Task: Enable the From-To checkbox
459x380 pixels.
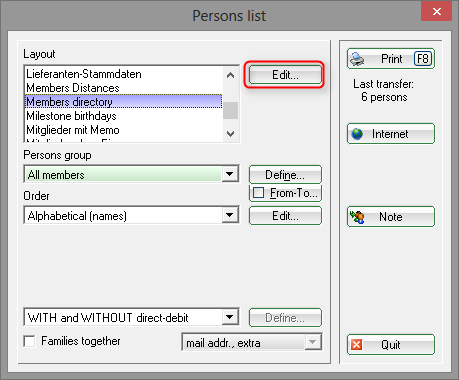Action: 259,193
